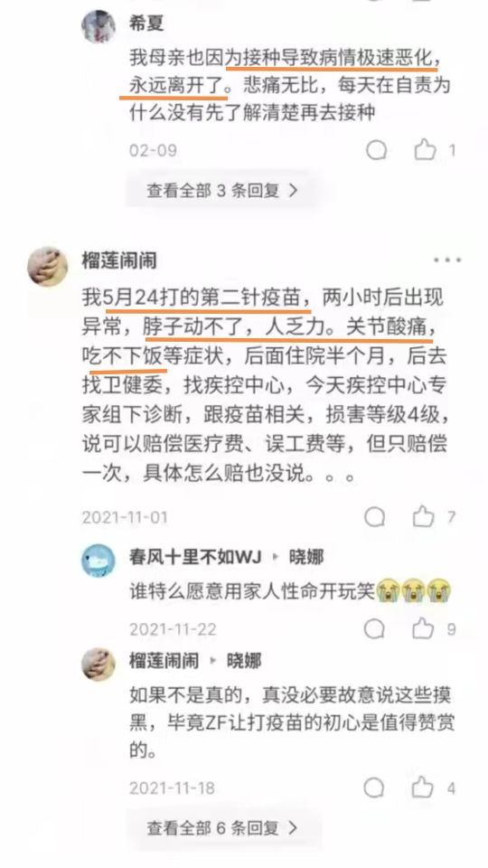Open 榴莲闹闹's avatar on main comment
This screenshot has width=488, height=868.
(48, 267)
